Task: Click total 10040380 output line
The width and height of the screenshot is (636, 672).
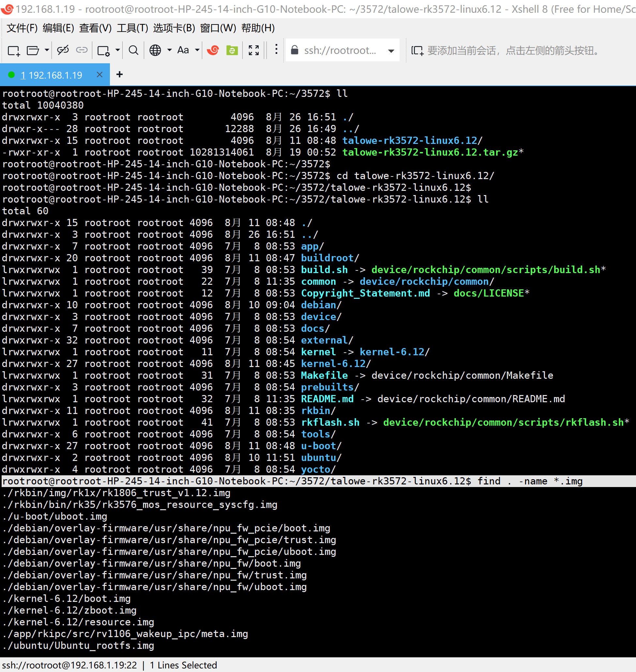Action: coord(43,105)
